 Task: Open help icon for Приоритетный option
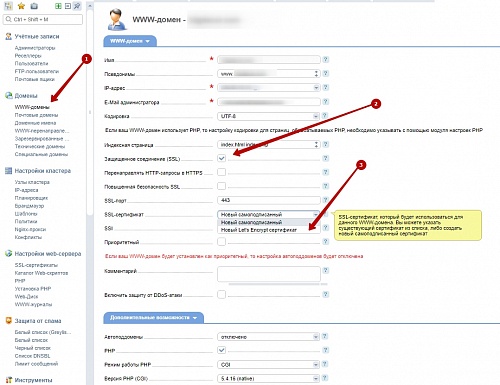click(326, 241)
